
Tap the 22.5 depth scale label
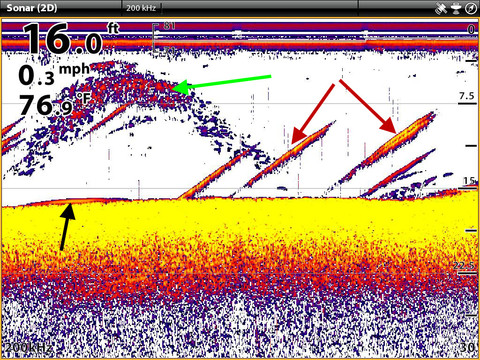point(465,266)
